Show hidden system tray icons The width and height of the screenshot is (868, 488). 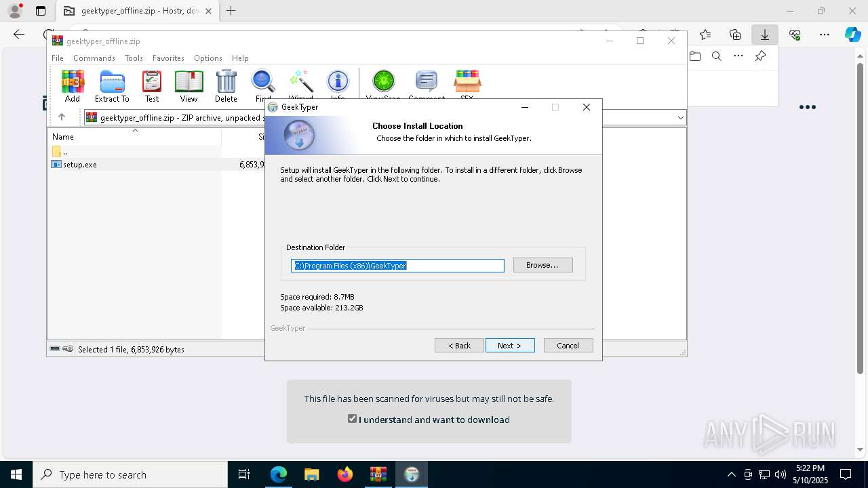pyautogui.click(x=731, y=474)
